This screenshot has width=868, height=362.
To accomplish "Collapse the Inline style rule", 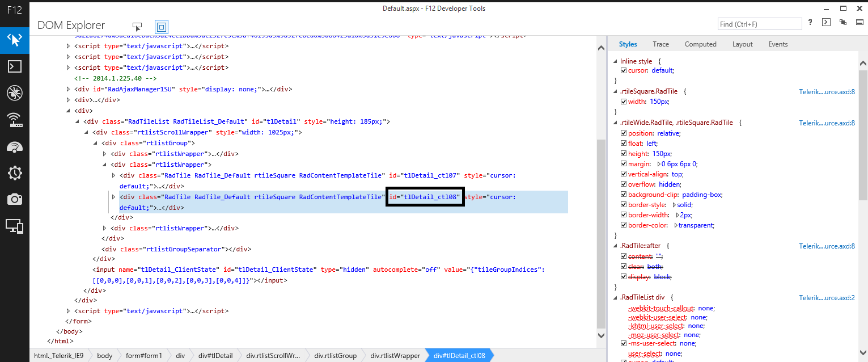I will tap(615, 61).
